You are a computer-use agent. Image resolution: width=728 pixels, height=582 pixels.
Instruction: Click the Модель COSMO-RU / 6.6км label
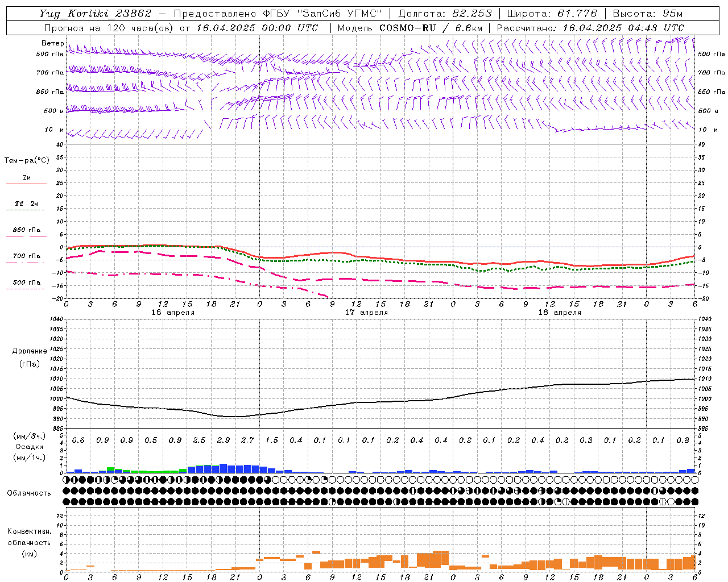(410, 28)
